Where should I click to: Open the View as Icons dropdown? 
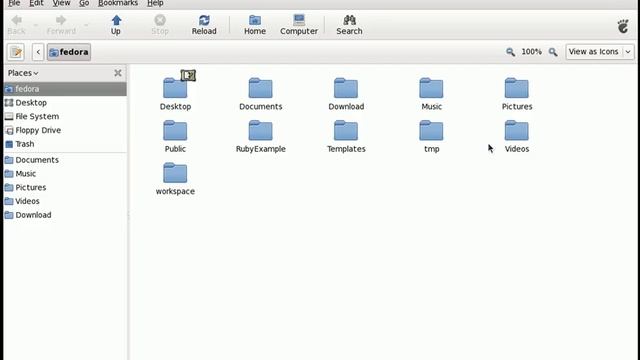[x=600, y=52]
